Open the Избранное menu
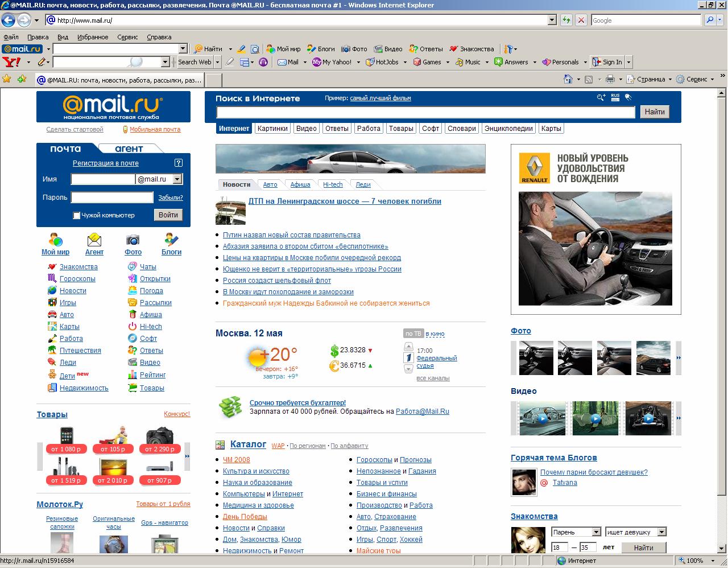The width and height of the screenshot is (728, 568). point(93,37)
